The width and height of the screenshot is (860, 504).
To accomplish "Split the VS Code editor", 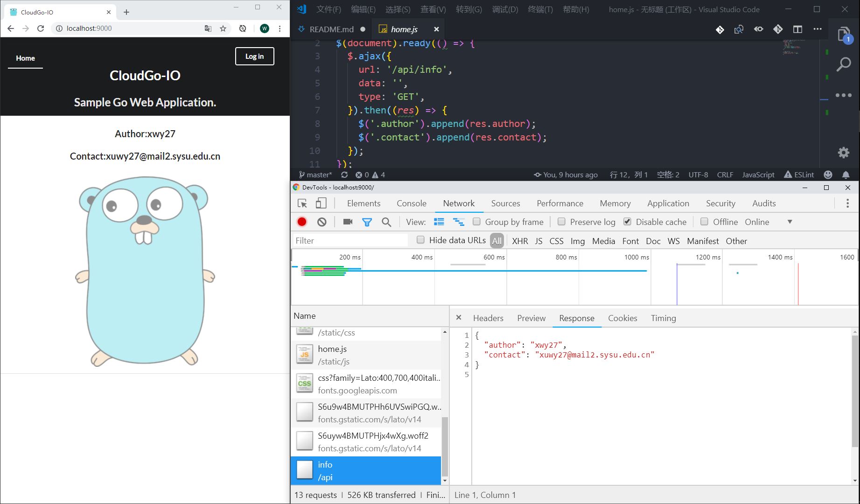I will [797, 29].
